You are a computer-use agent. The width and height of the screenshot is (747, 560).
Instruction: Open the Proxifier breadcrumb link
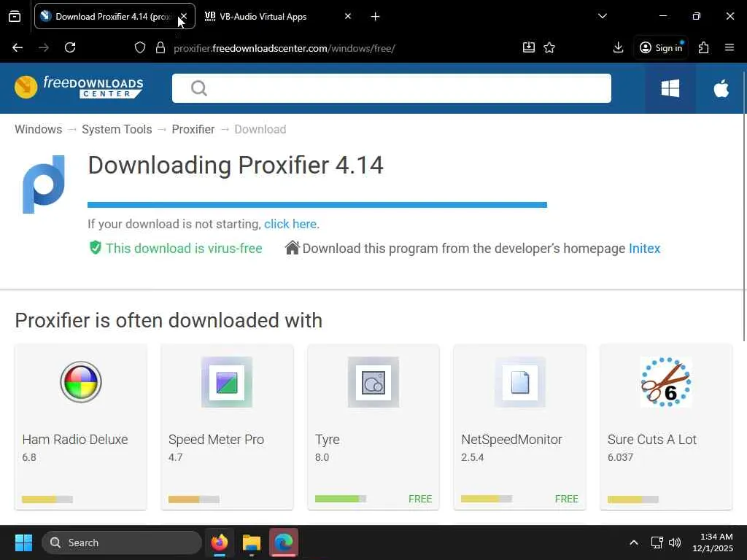193,130
